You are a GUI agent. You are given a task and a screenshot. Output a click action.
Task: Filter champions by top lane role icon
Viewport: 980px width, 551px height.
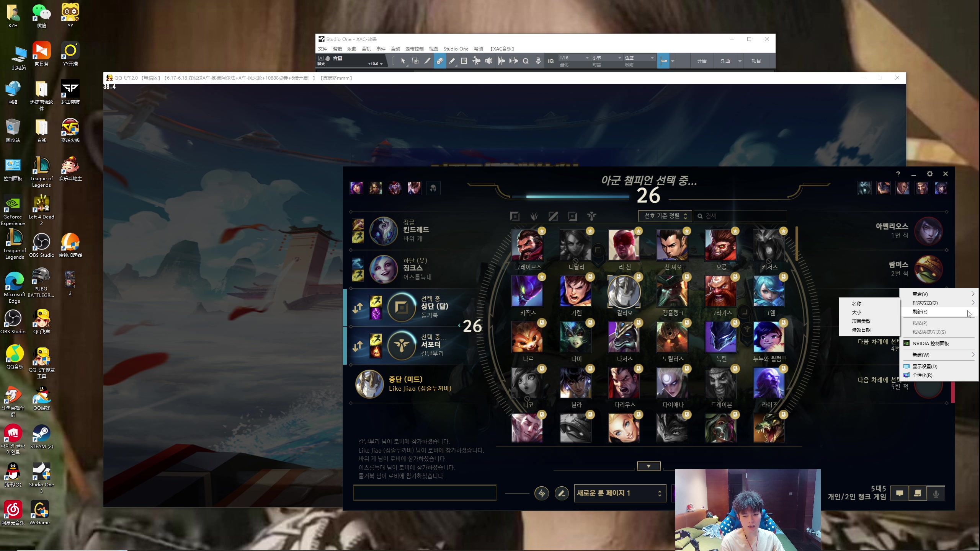pos(515,216)
